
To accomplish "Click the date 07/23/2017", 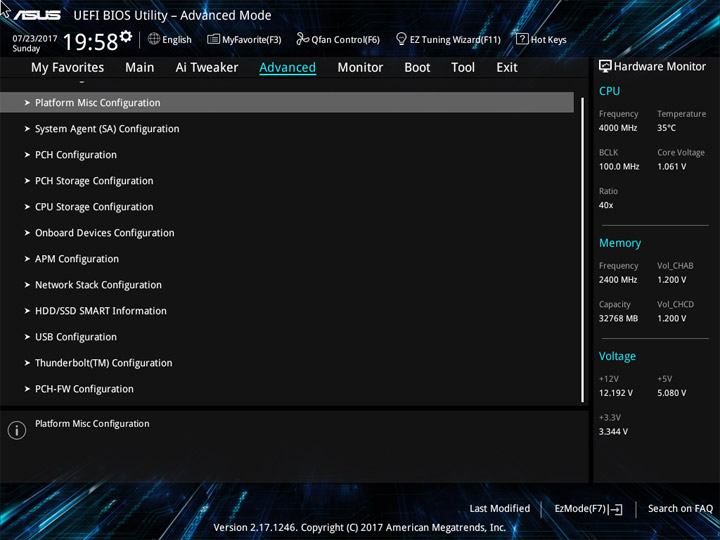I will (x=35, y=38).
